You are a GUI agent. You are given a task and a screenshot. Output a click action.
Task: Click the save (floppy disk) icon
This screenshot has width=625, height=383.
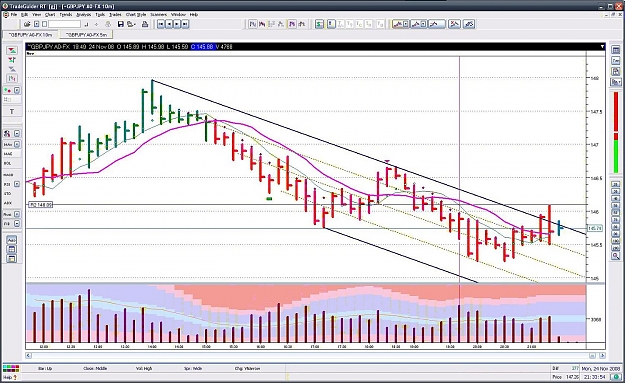pos(121,24)
